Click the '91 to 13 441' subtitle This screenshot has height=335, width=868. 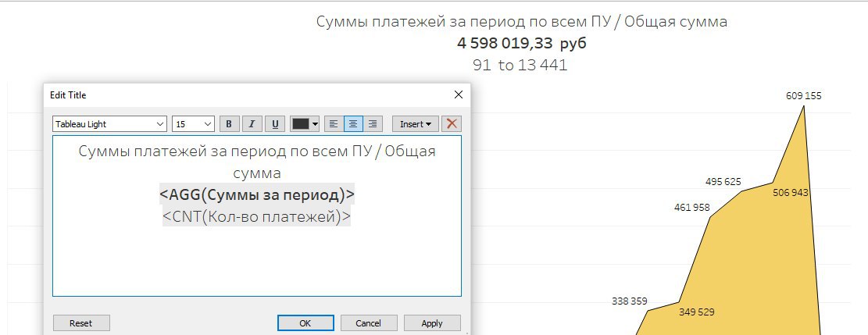click(x=520, y=66)
